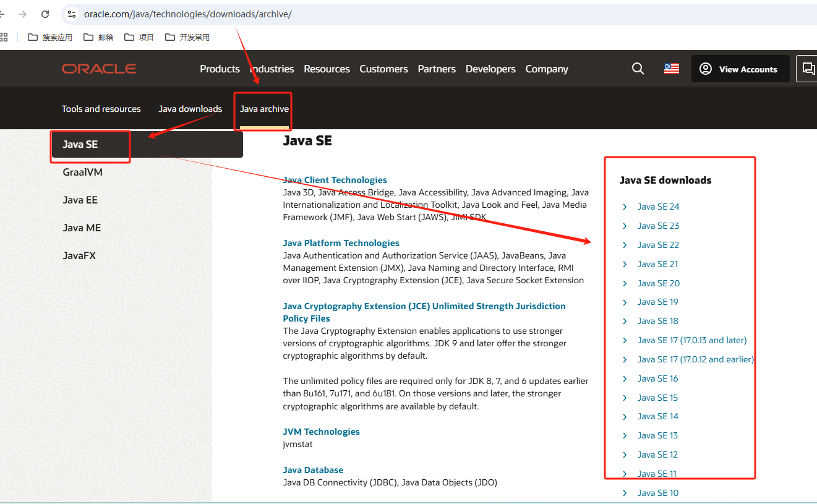Screen dimensions: 817x504
Task: Select Java EE in sidebar
Action: point(80,200)
